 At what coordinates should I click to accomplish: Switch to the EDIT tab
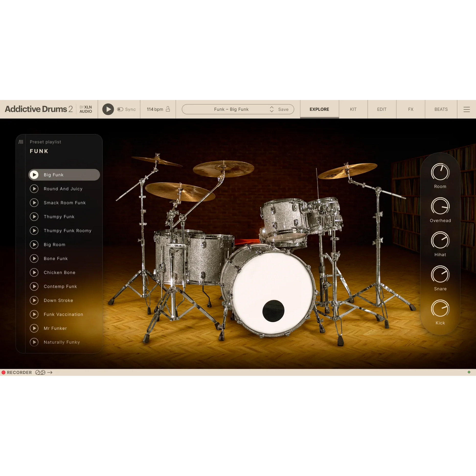(382, 109)
